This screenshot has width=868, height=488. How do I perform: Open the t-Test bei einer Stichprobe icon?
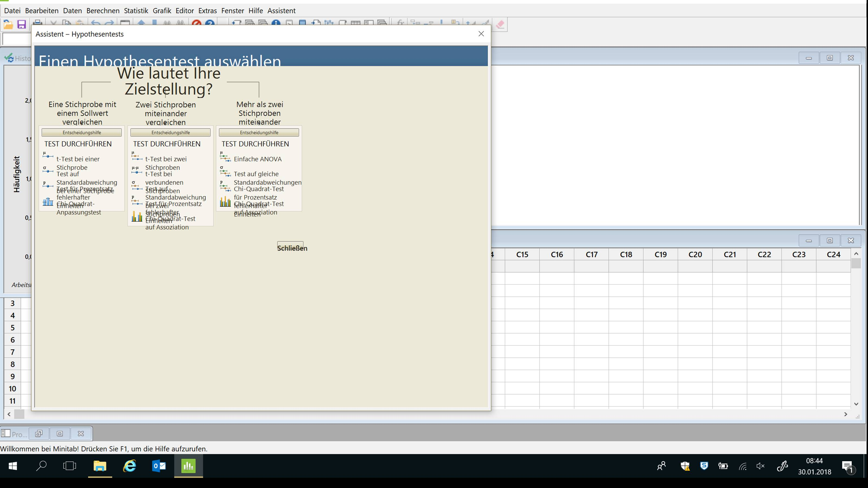(47, 156)
